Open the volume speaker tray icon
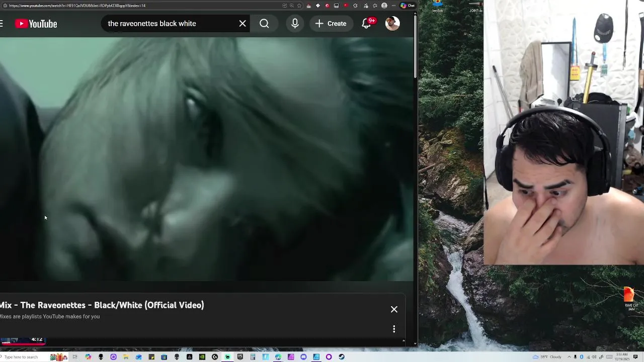The height and width of the screenshot is (362, 644). click(594, 357)
